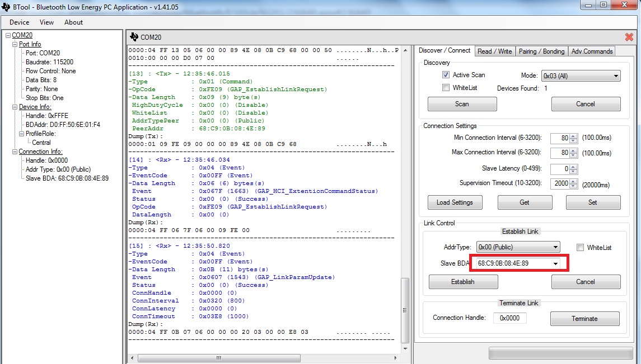Click the GAP_EstablishLinkRequest OpCode line in Tx log

[228, 89]
